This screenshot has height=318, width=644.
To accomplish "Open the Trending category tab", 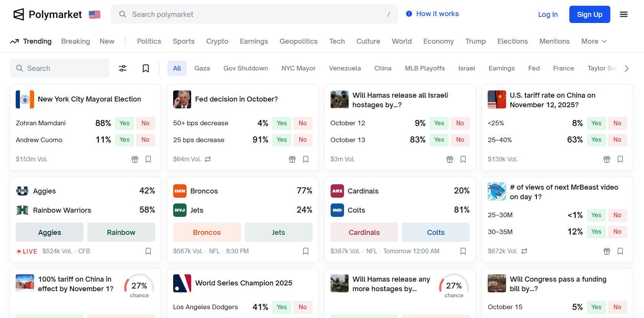I will [31, 41].
